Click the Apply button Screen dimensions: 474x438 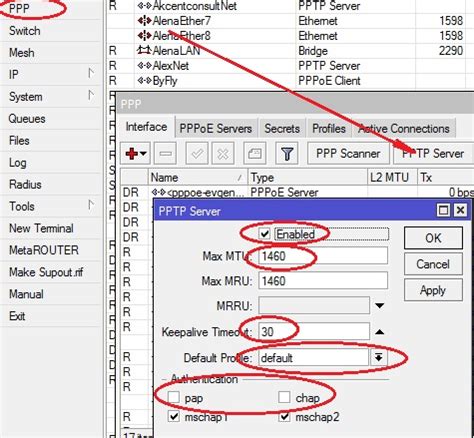433,290
